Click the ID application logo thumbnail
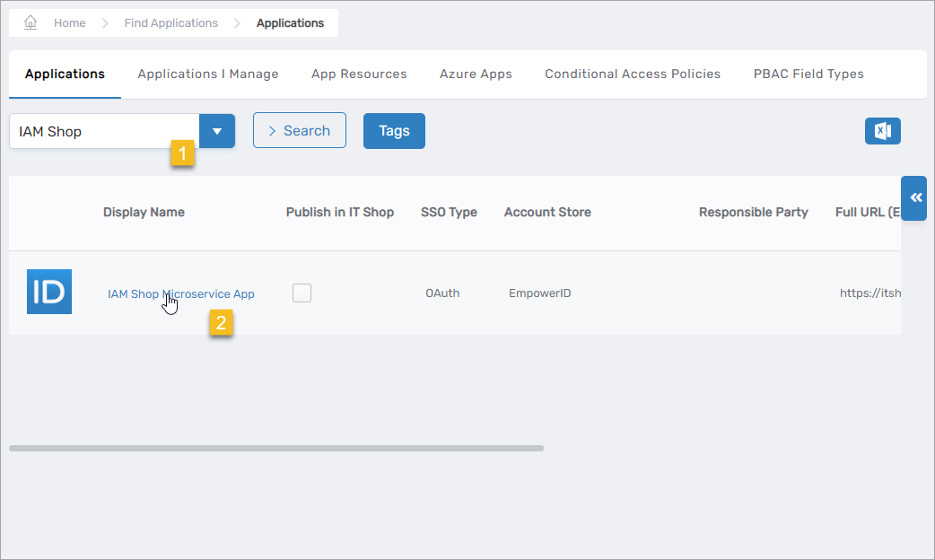This screenshot has width=935, height=560. coord(49,292)
